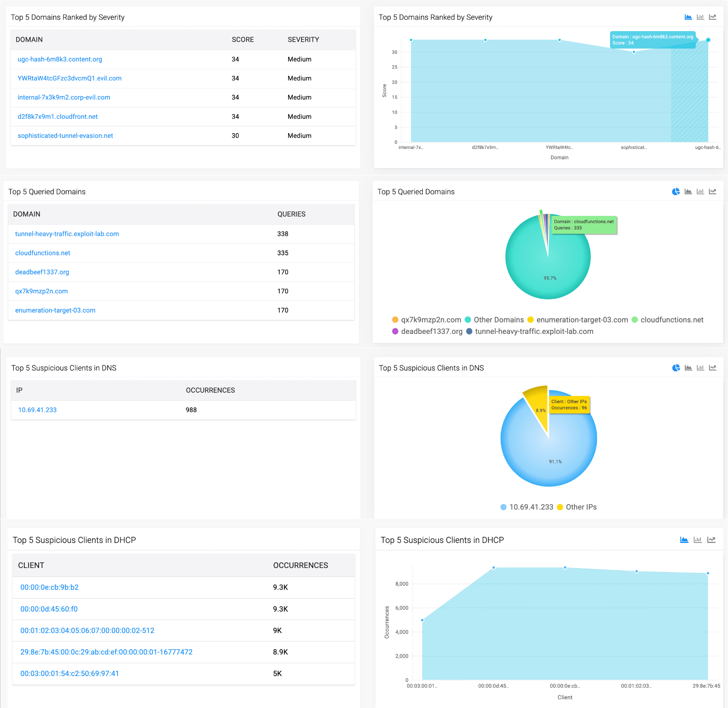Open client link 00:00:0e:cb:9b:b2
This screenshot has width=728, height=708.
pyautogui.click(x=49, y=587)
